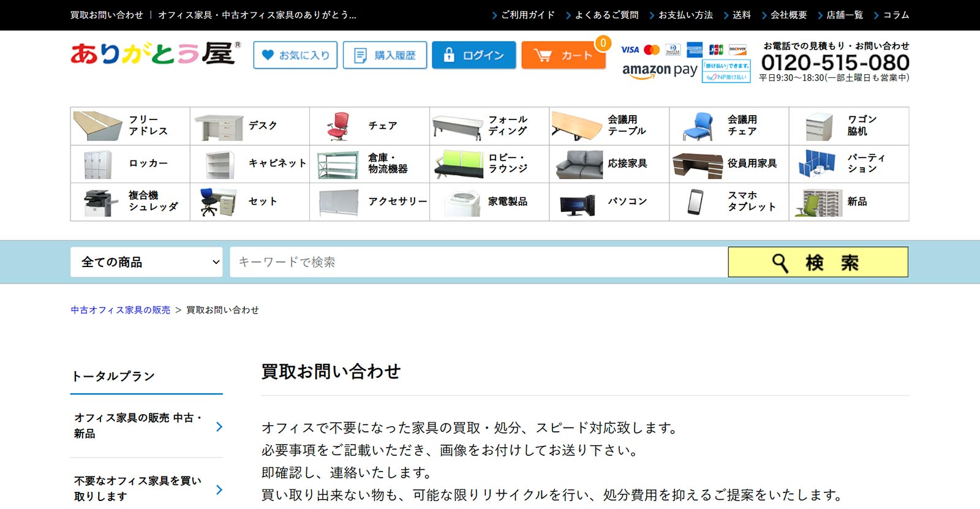
Task: Open the フォールディング table category
Action: [489, 126]
